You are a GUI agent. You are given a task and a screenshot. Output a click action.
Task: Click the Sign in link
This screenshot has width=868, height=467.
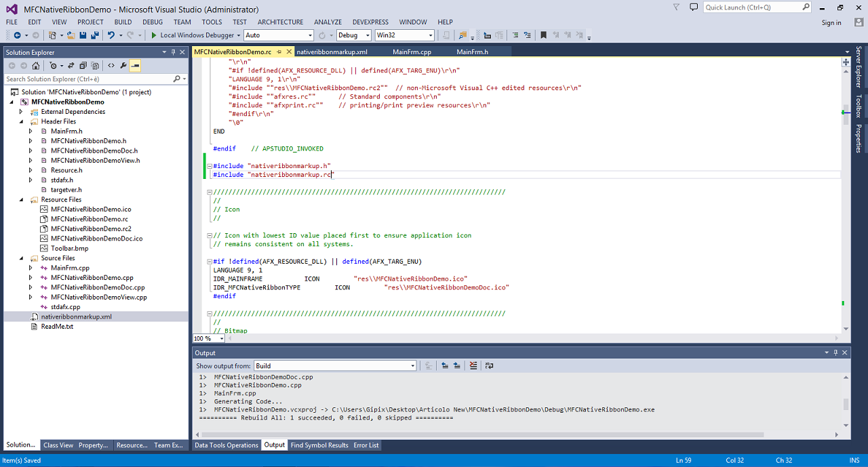(831, 22)
